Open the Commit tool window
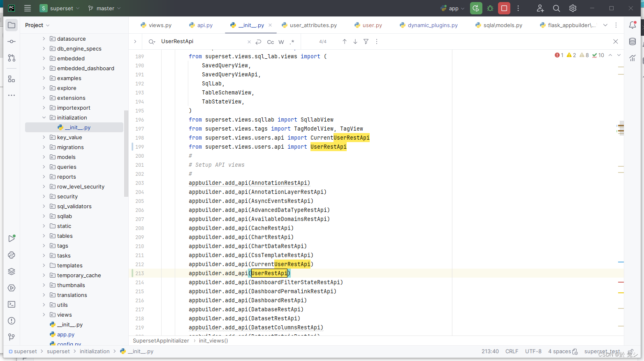 point(12,41)
